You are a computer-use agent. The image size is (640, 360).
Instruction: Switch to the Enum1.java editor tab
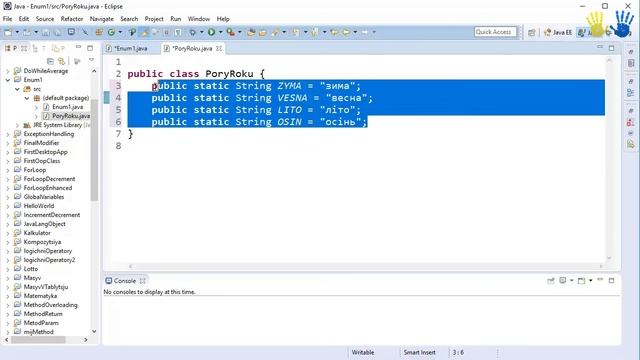[131, 48]
